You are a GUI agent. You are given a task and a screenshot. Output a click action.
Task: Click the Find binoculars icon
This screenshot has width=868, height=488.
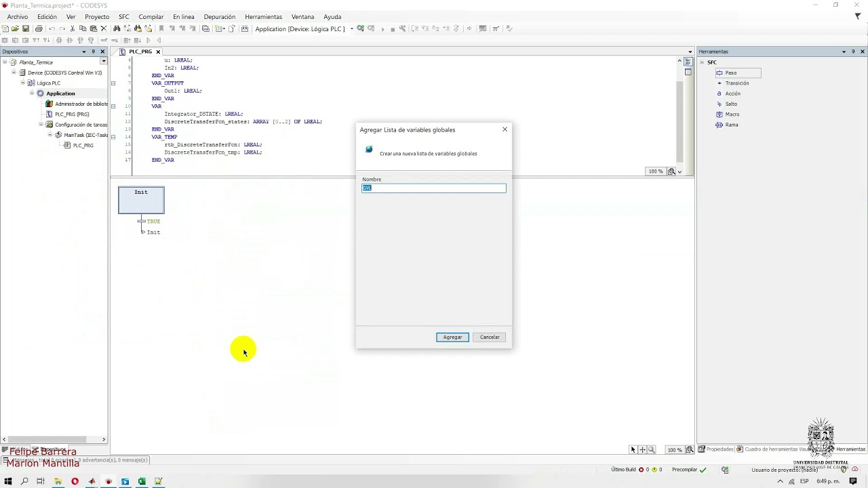(x=117, y=28)
